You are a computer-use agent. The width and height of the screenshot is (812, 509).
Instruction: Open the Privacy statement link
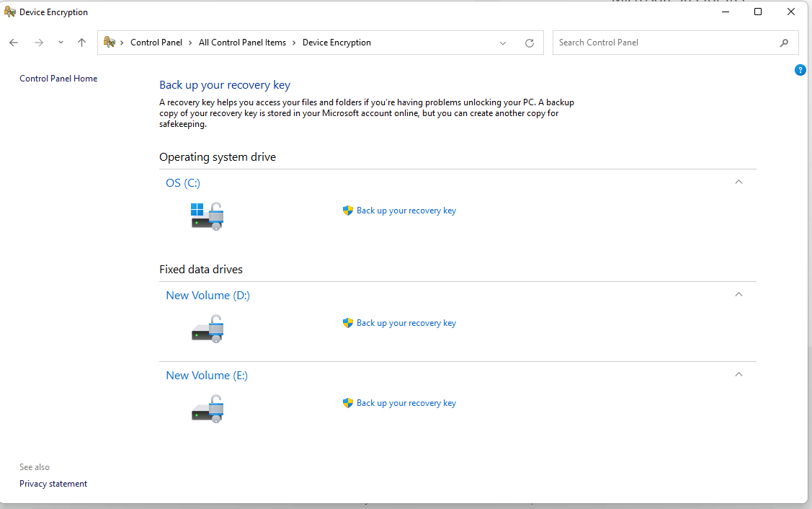point(53,483)
